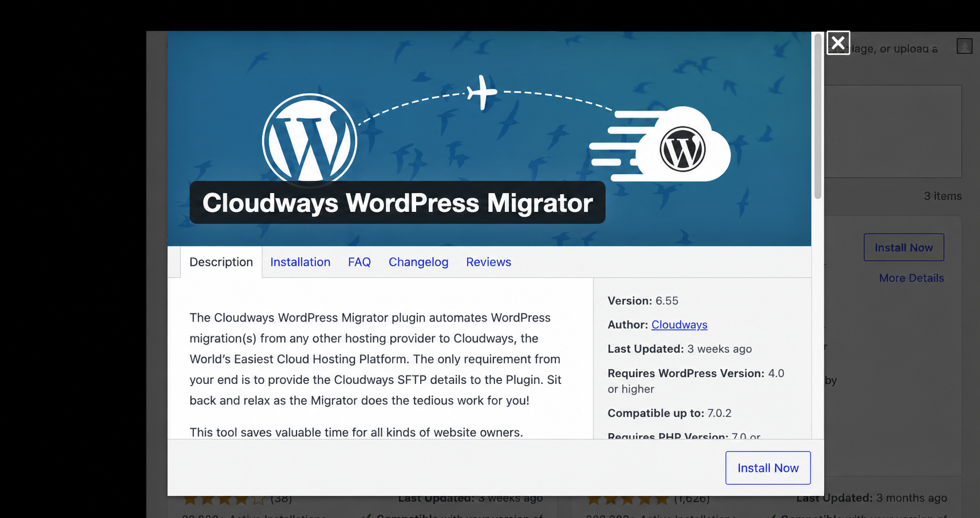Click the 'Requires WordPress Version: 4.0' text
The image size is (980, 518).
pos(696,373)
